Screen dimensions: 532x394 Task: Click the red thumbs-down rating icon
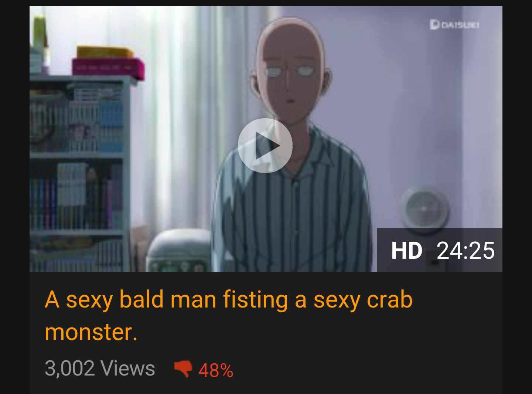[183, 369]
